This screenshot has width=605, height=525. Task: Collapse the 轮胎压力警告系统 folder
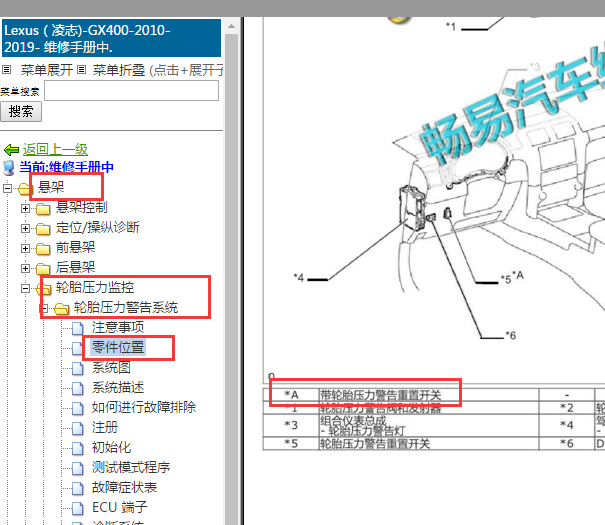tap(44, 308)
